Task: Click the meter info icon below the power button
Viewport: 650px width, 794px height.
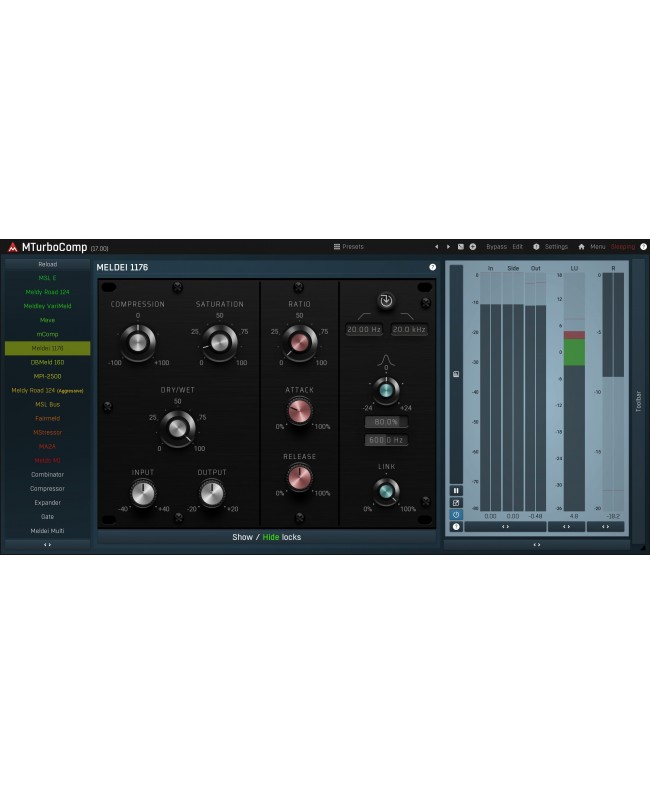Action: point(456,527)
